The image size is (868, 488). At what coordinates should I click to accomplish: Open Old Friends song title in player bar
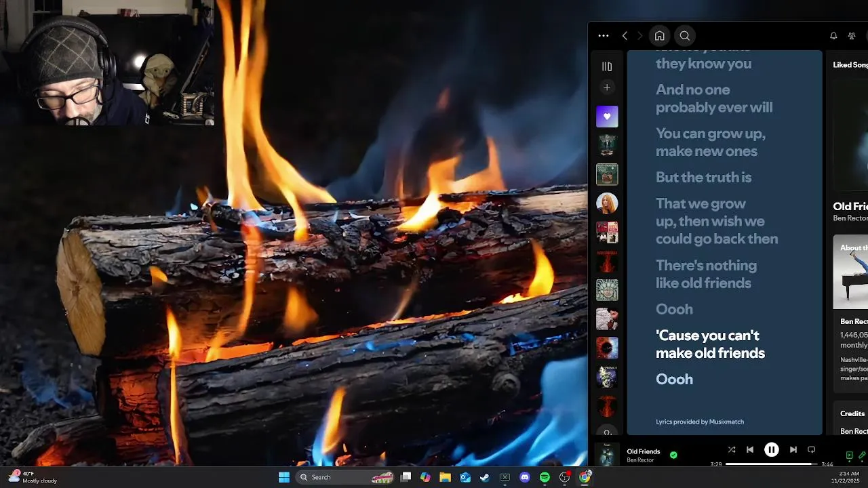644,451
